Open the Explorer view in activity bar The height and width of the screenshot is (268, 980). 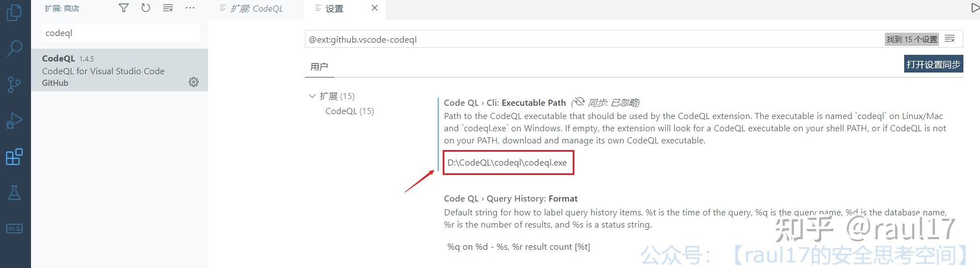14,12
